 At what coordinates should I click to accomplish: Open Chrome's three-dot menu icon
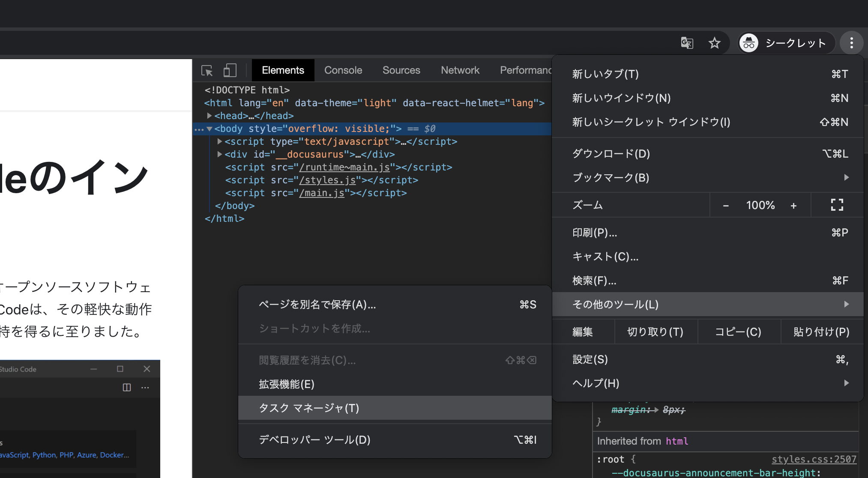[x=851, y=42]
